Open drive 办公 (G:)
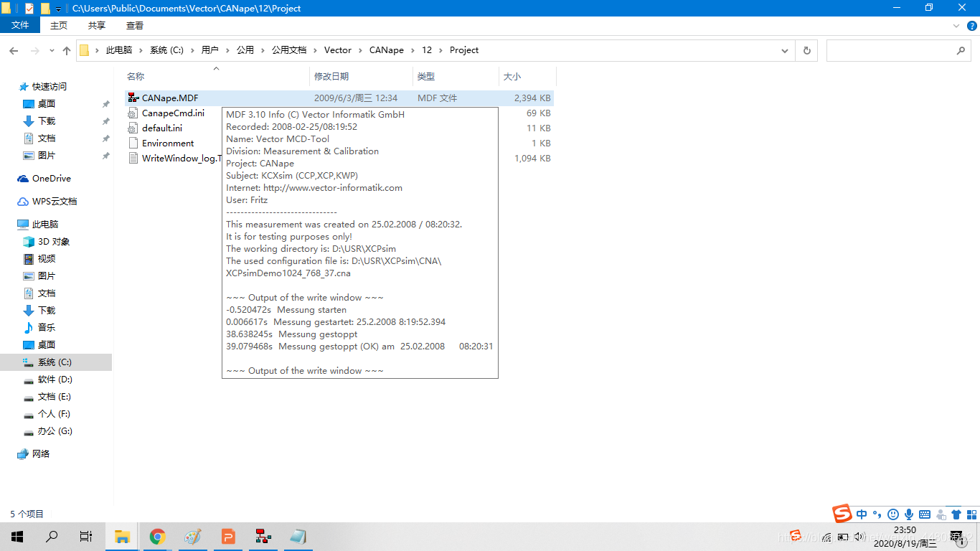Image resolution: width=980 pixels, height=551 pixels. pyautogui.click(x=55, y=431)
